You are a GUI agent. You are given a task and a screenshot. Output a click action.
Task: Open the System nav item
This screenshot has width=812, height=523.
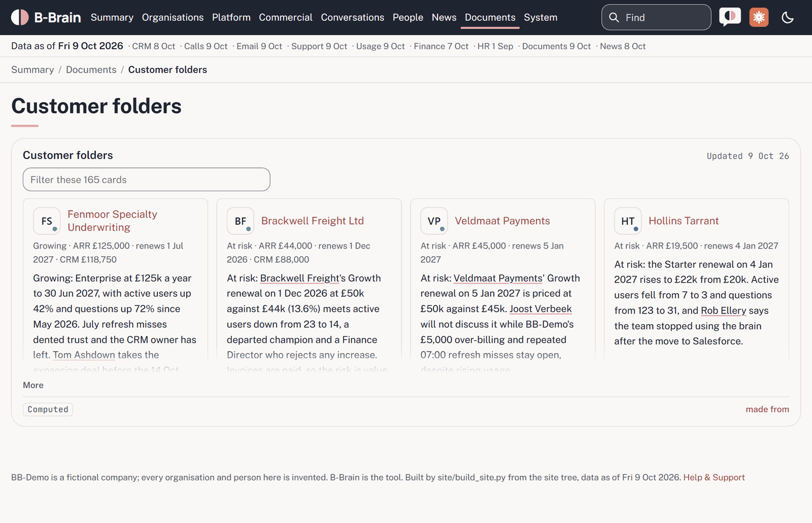pyautogui.click(x=540, y=17)
